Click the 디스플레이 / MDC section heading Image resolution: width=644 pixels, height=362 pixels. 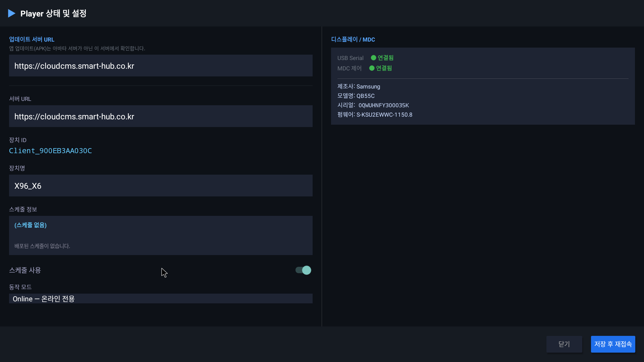(x=353, y=40)
